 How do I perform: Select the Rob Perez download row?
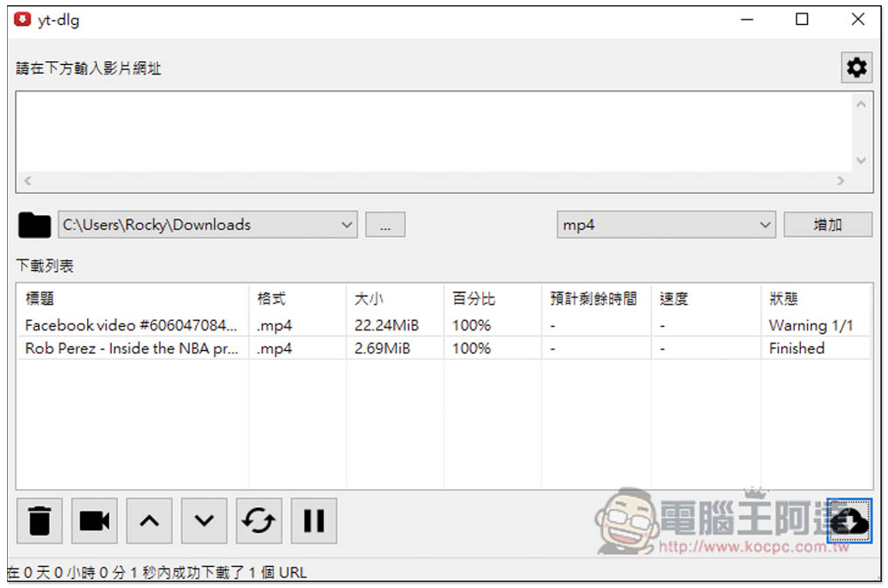coord(131,348)
